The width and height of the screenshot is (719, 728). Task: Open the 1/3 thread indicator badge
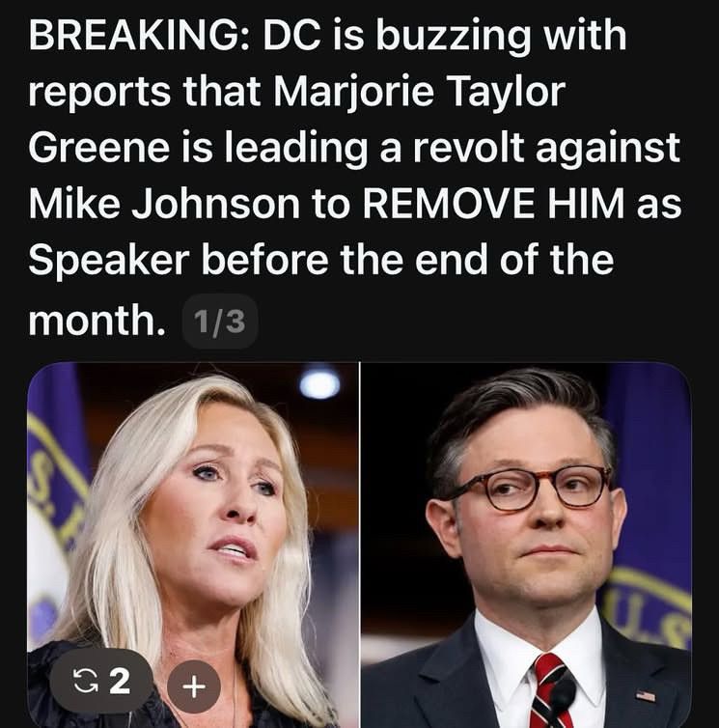(x=219, y=322)
